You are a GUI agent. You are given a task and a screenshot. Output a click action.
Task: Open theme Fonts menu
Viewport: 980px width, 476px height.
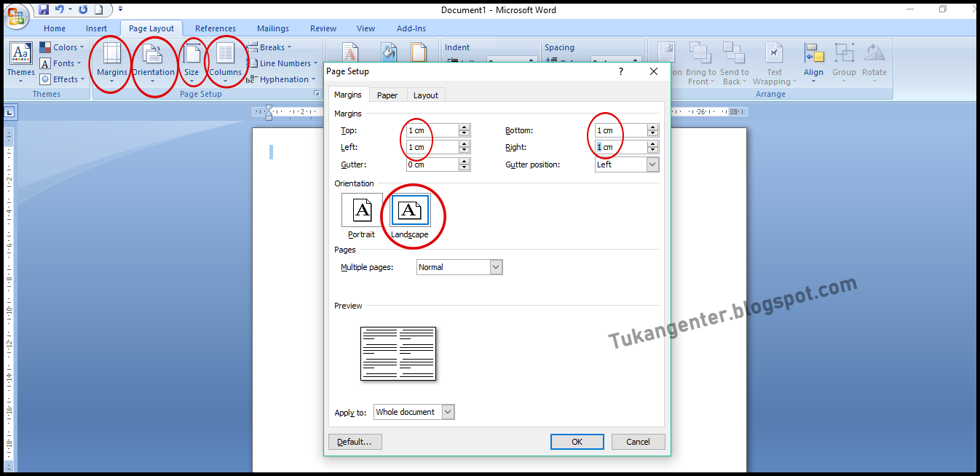click(x=63, y=63)
